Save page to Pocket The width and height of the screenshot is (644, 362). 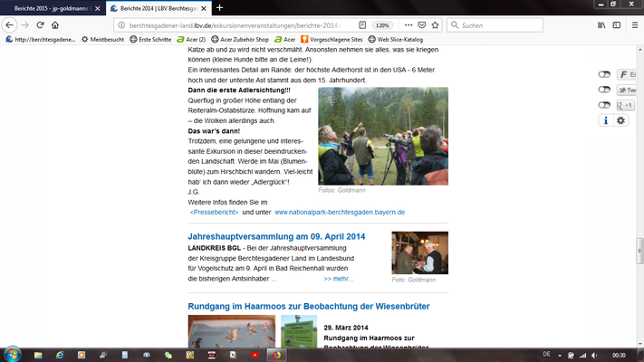coord(422,25)
